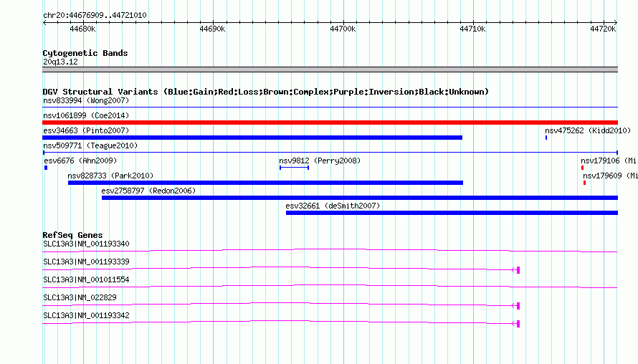Click the 44700k ruler tick label

343,29
